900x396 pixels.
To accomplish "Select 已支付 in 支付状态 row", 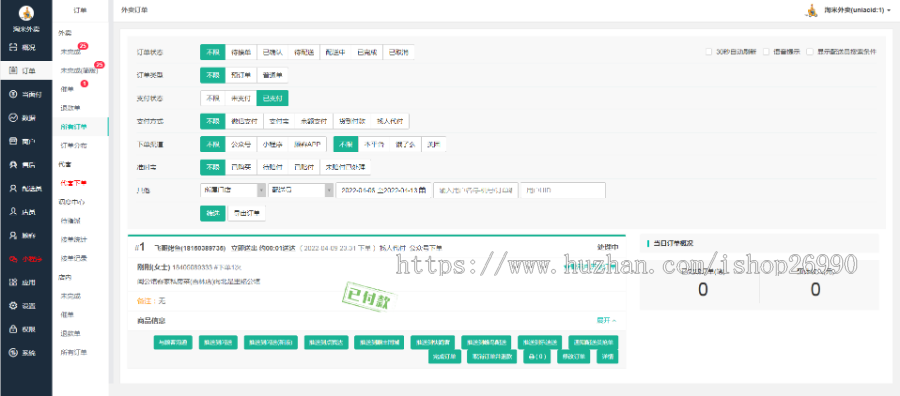I will point(272,98).
